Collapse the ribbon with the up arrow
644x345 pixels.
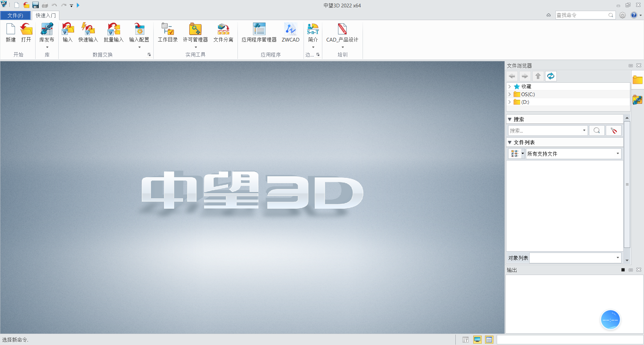coord(549,15)
